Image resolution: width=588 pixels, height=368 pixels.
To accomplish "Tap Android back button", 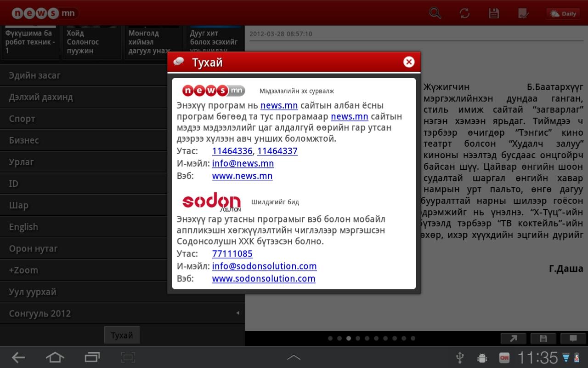I will 18,357.
